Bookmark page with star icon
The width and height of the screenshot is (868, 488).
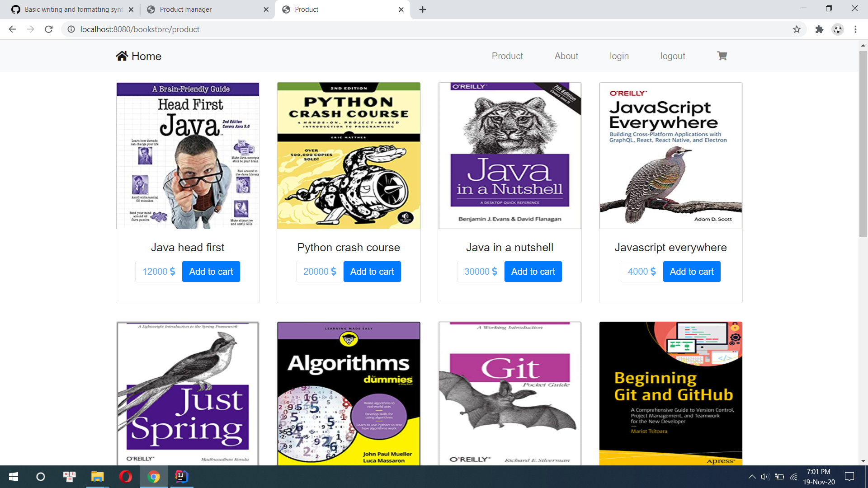797,29
